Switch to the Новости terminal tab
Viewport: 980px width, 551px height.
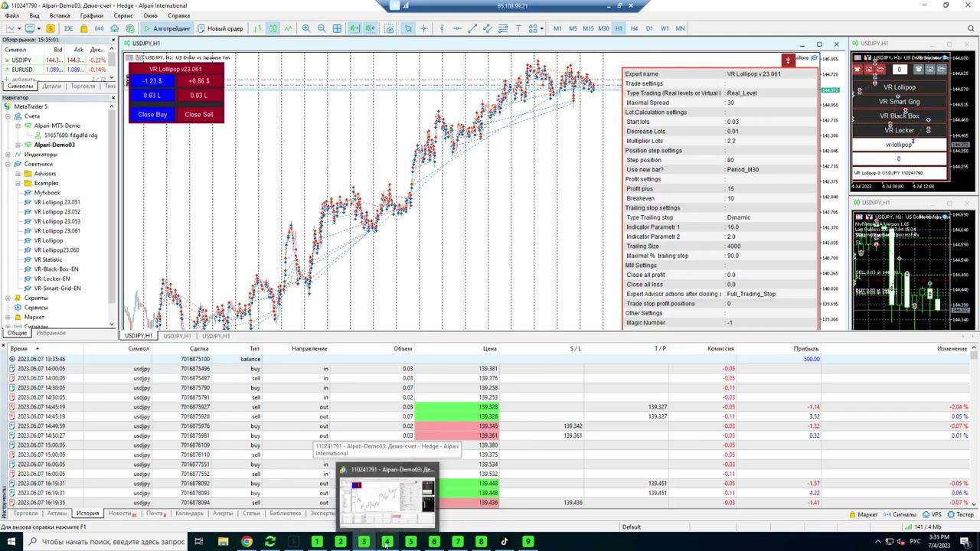pyautogui.click(x=120, y=514)
